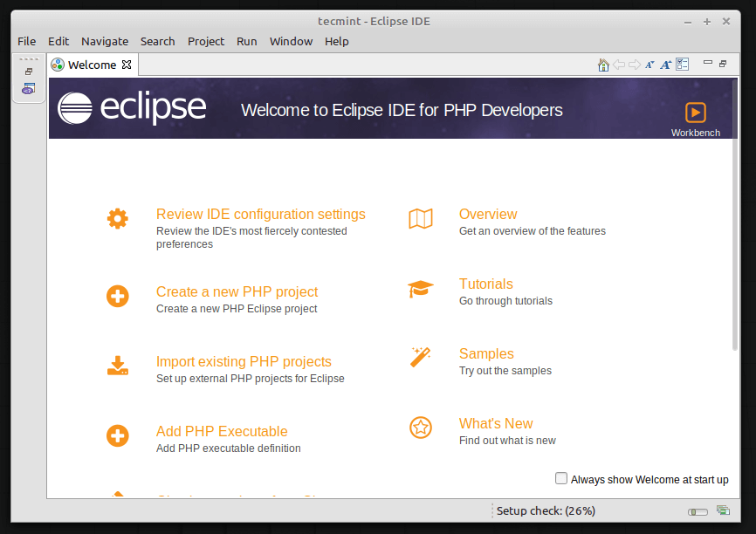Screen dimensions: 756x534
Task: Click the Home icon in Welcome toolbar
Action: click(603, 65)
